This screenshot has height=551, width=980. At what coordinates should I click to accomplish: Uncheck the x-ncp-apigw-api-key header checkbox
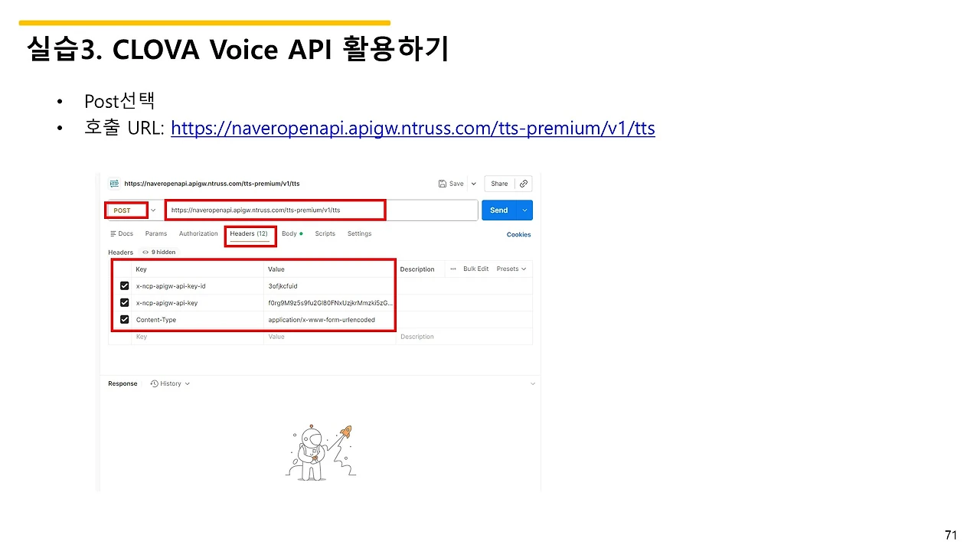click(x=125, y=303)
